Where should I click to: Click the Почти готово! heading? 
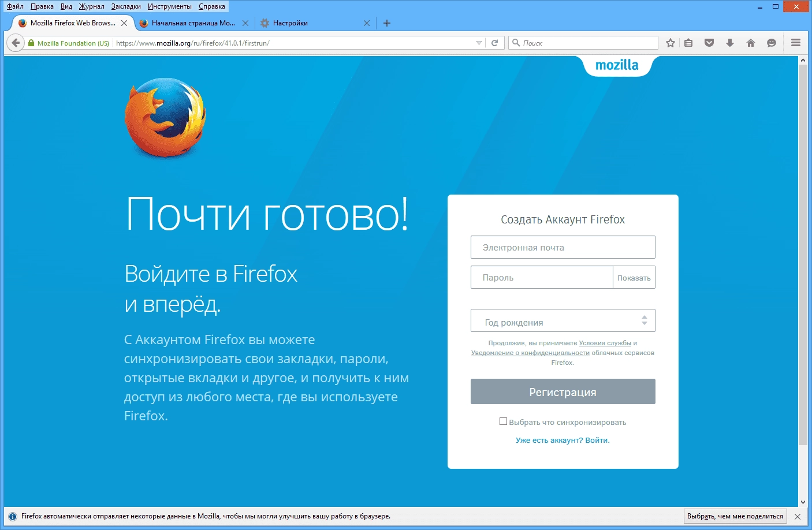tap(267, 214)
